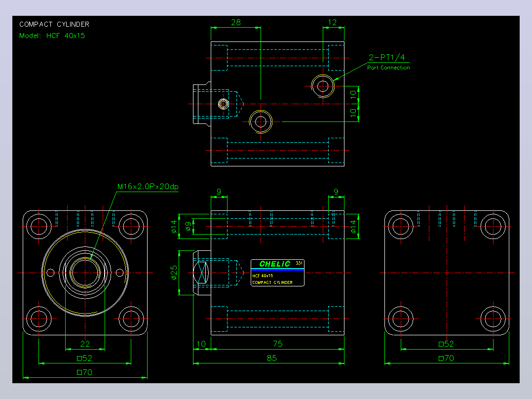Click the "12" dimension in top view
The width and height of the screenshot is (532, 399).
(x=332, y=22)
